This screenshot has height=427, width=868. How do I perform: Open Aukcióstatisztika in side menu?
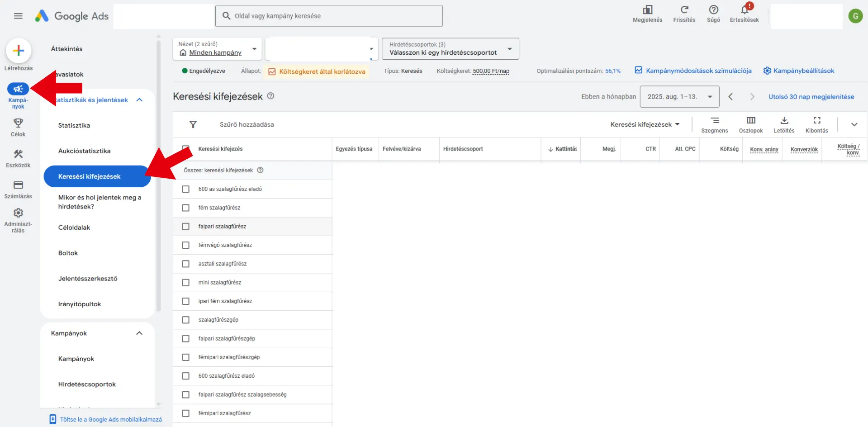tap(84, 151)
